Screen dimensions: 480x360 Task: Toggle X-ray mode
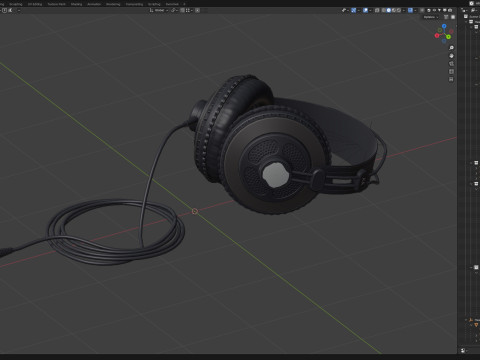tap(377, 10)
